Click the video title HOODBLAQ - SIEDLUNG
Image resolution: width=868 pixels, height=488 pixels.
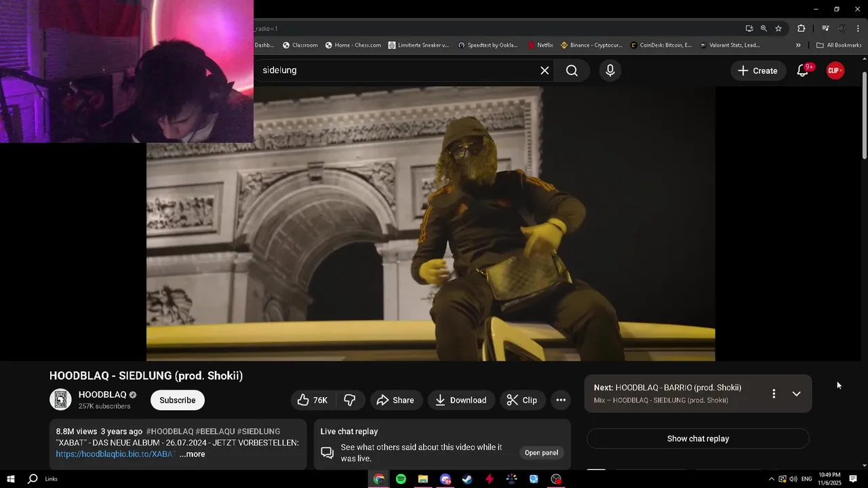(x=146, y=375)
